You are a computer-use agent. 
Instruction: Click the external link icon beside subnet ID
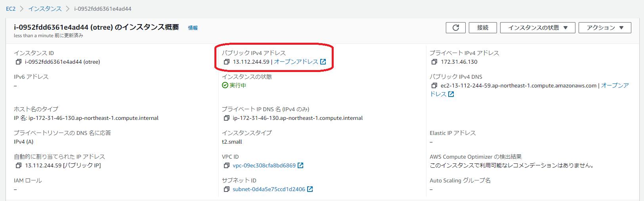(x=310, y=189)
